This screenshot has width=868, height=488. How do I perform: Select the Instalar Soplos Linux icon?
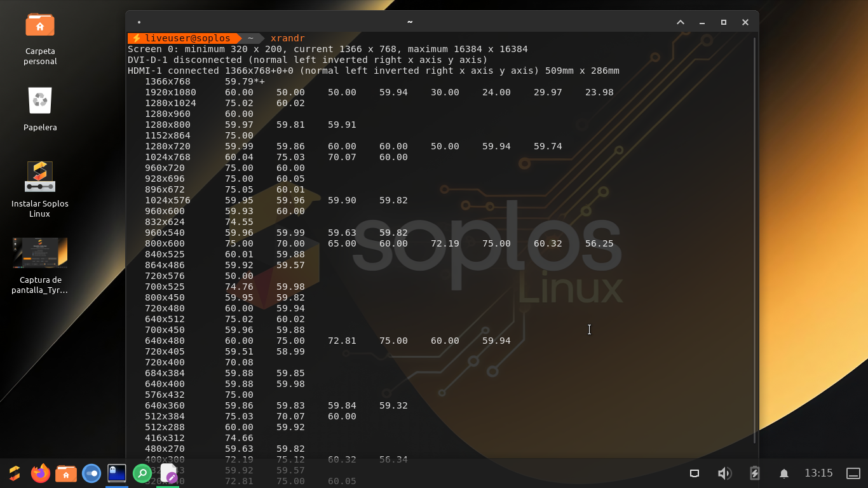[x=40, y=189]
